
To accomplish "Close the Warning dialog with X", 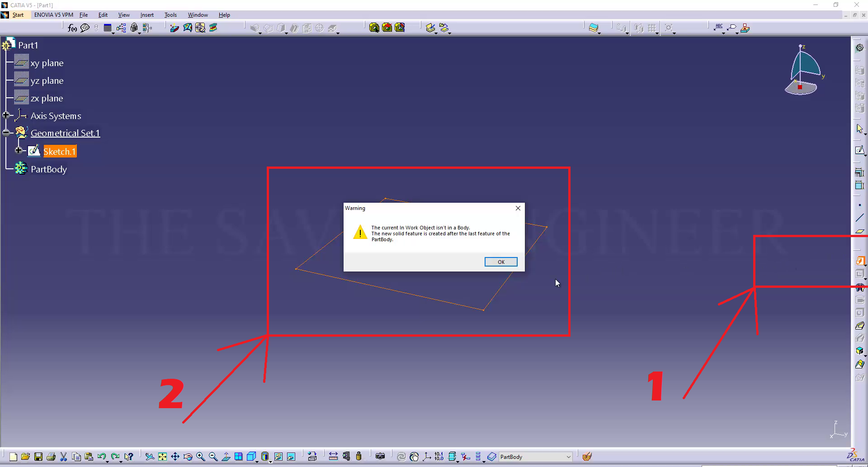I will (518, 208).
